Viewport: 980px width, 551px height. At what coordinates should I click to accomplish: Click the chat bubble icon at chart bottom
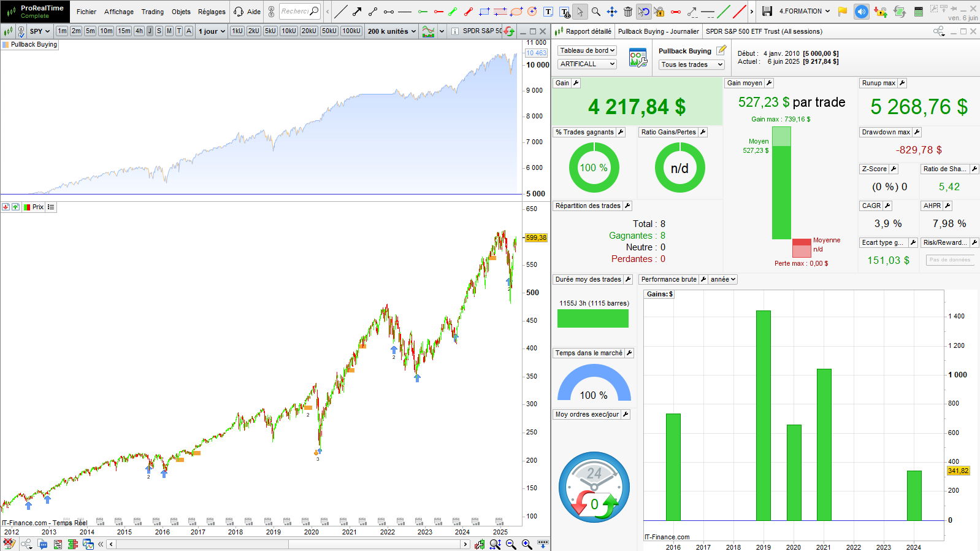(42, 544)
